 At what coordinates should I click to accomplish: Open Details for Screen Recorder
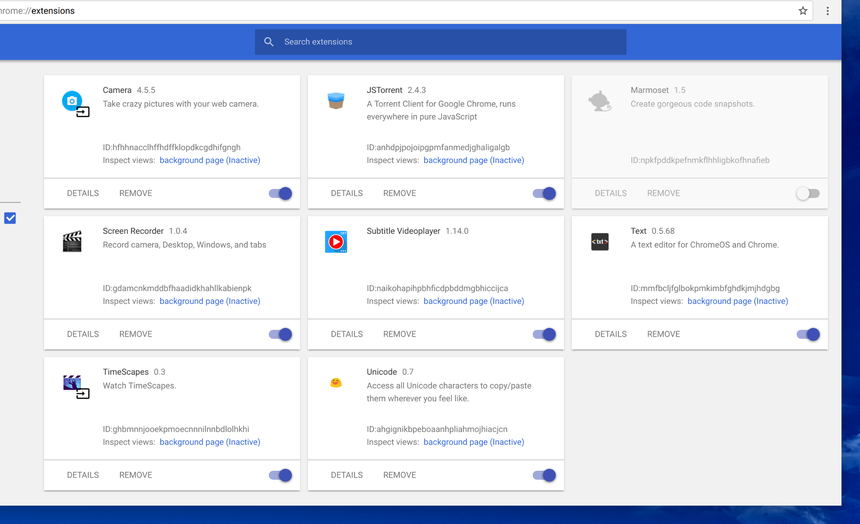click(x=83, y=334)
